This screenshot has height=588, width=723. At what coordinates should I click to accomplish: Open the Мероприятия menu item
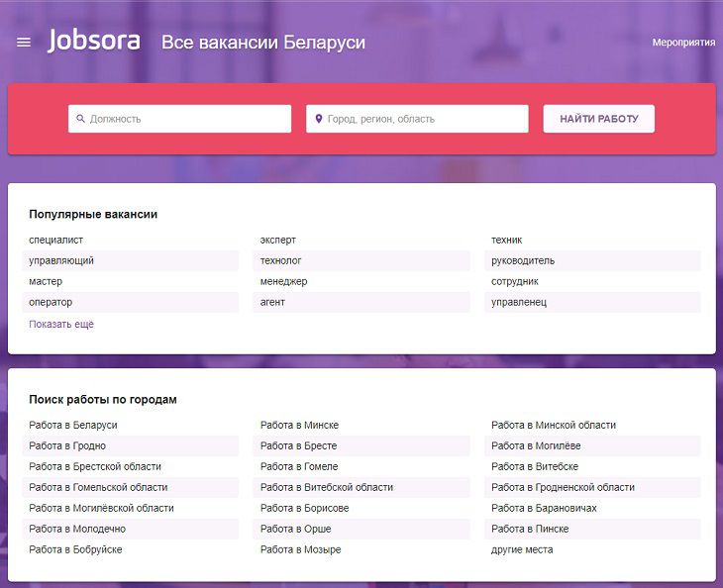683,43
